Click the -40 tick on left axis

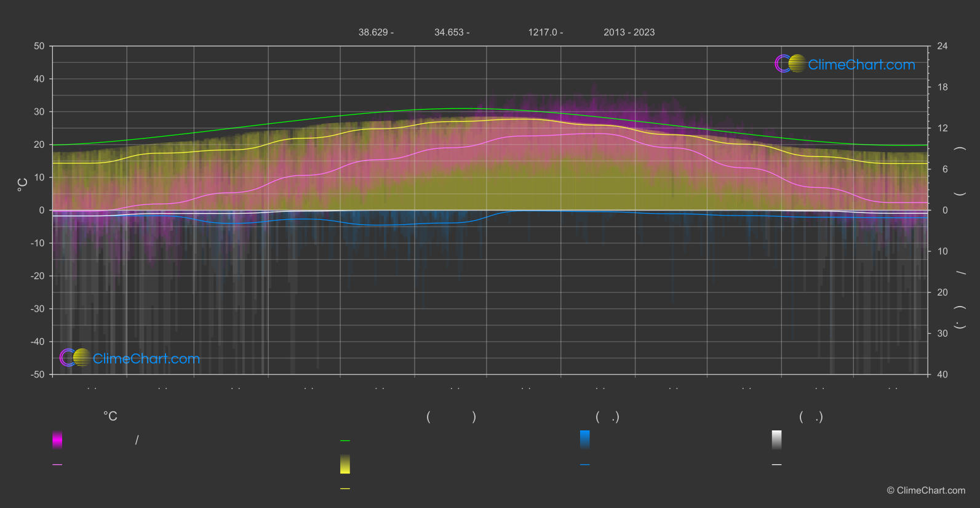38,342
